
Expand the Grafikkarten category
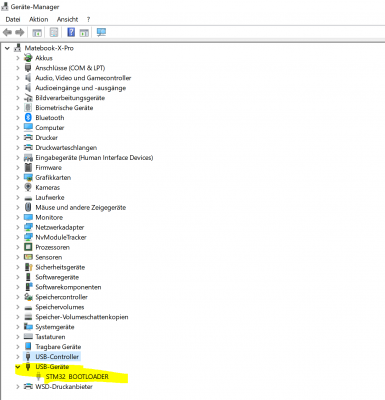tap(18, 178)
